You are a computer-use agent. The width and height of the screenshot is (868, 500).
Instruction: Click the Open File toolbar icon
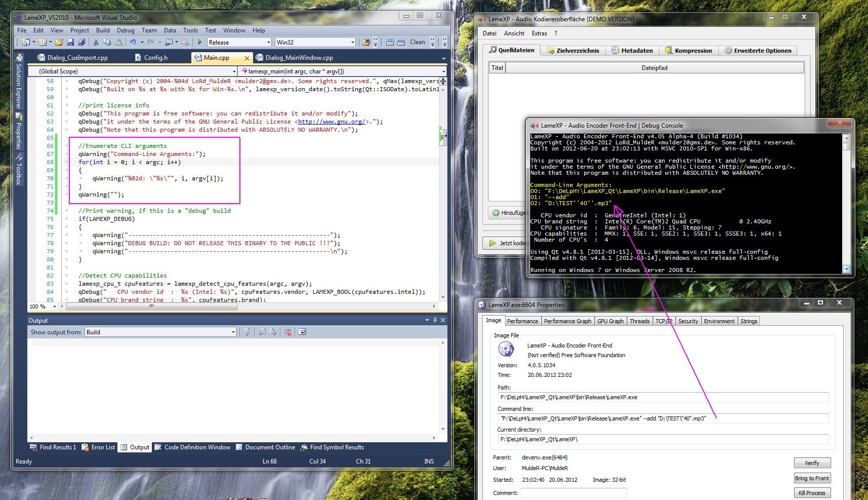[59, 42]
